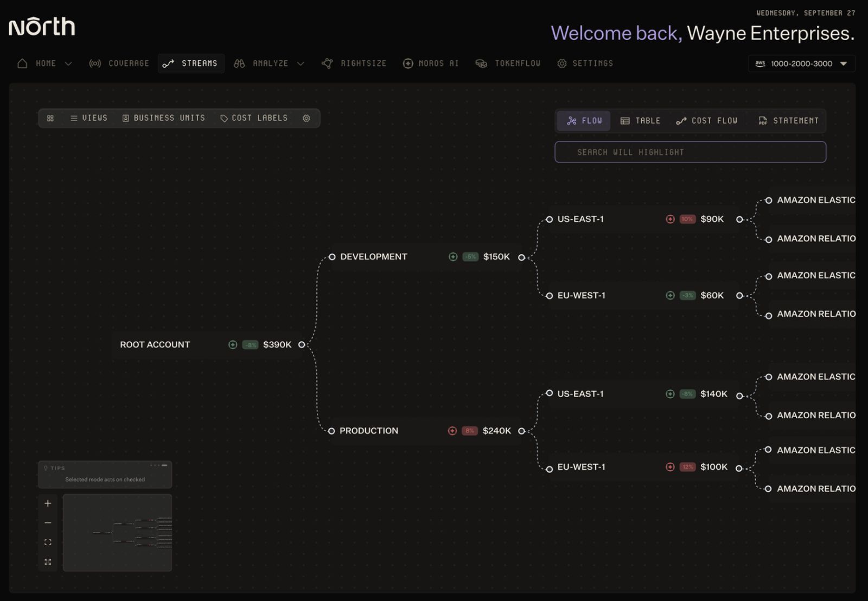Click the 12% badge on EU-WEST-1 $100K
Screen dimensions: 868x601
pos(687,467)
